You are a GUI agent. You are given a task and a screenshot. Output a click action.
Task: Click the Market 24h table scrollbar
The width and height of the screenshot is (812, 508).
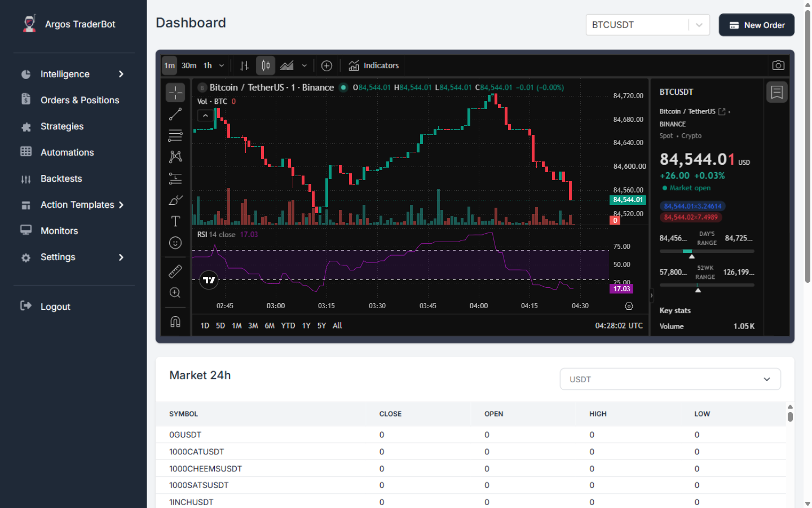coord(790,417)
